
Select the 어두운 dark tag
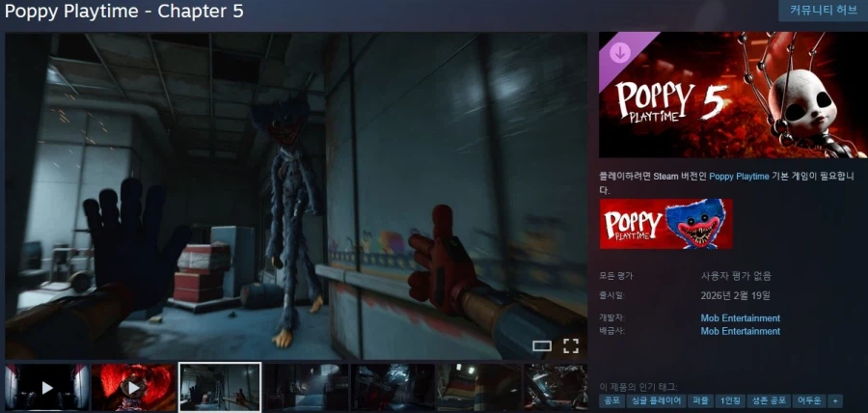click(x=809, y=400)
